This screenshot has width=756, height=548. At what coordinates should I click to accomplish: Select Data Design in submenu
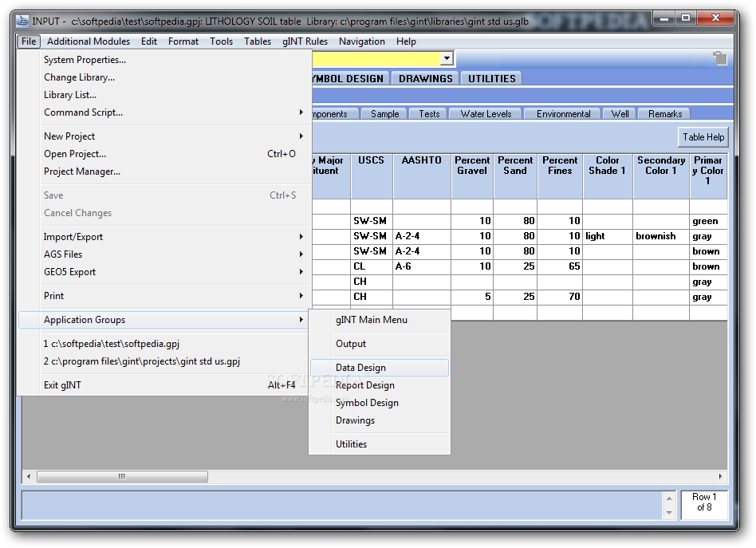coord(380,368)
